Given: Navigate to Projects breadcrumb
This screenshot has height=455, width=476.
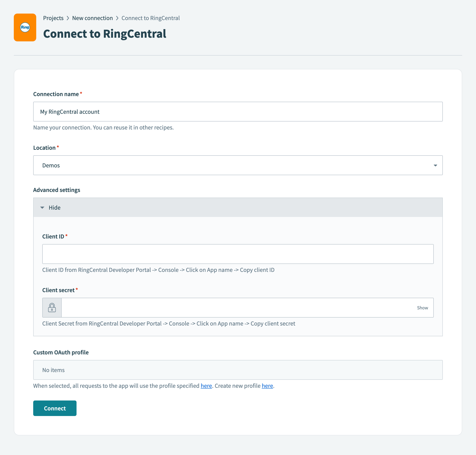Looking at the screenshot, I should pyautogui.click(x=53, y=18).
